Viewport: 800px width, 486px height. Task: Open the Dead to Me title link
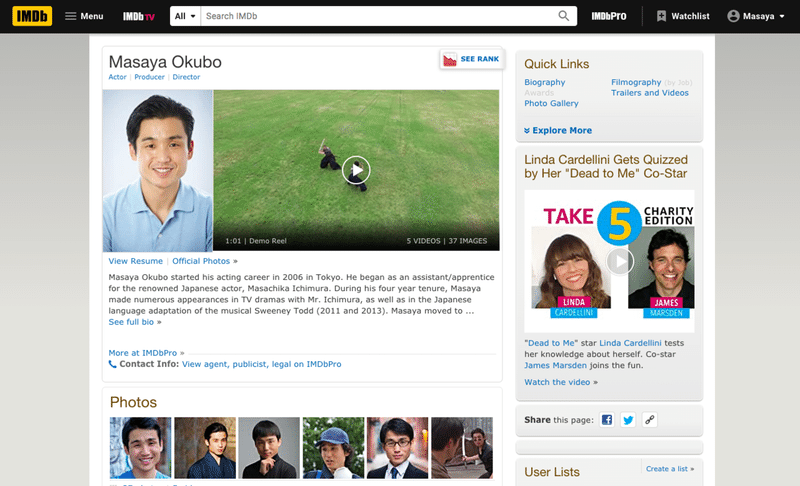point(551,343)
